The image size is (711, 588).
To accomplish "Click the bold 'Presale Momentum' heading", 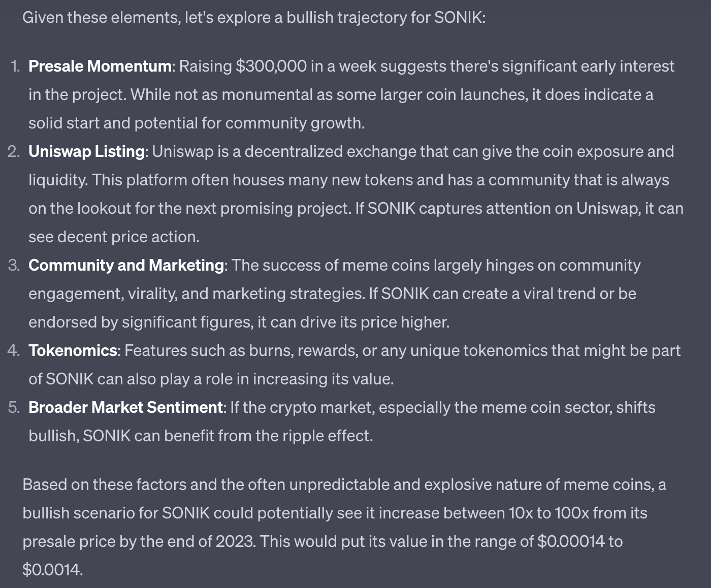I will (x=100, y=67).
